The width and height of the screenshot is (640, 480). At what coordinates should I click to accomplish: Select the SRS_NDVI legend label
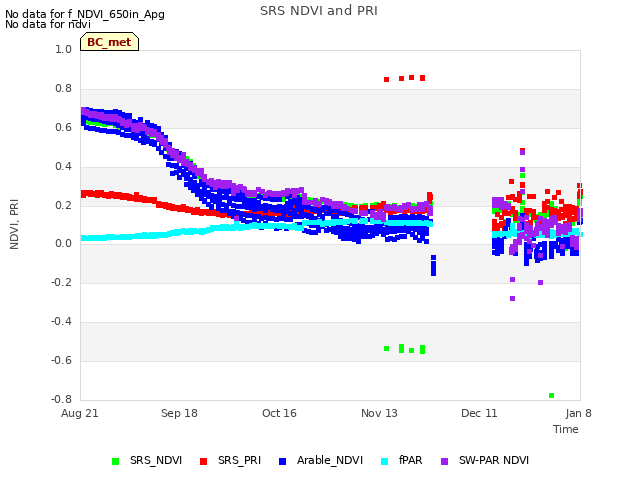click(156, 460)
